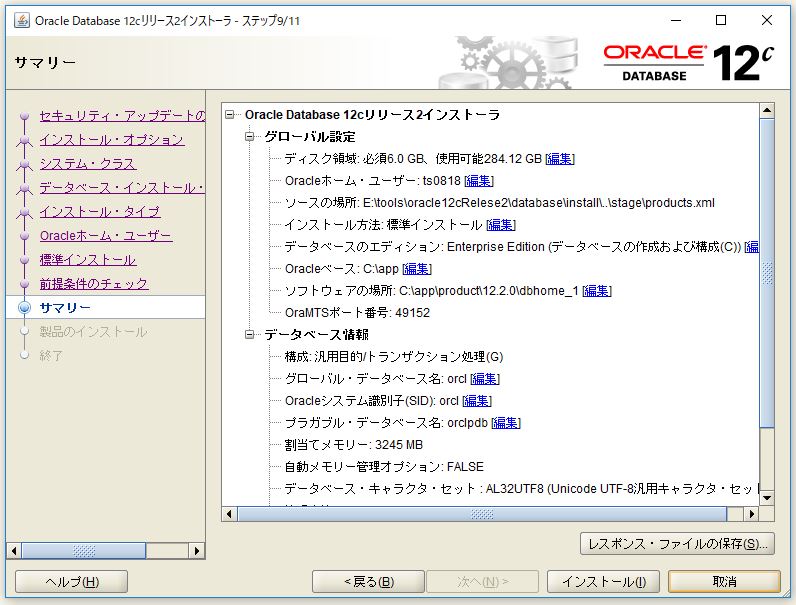Click the summary pane horizontal scrollbar thumb
The image size is (796, 605).
[x=482, y=514]
